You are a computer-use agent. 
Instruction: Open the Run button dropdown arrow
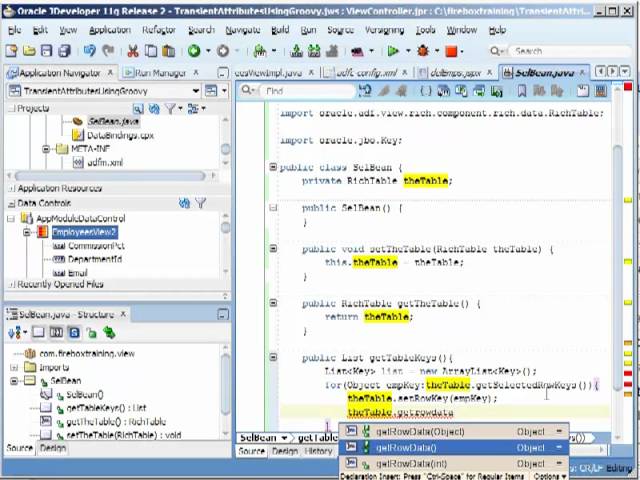point(408,51)
